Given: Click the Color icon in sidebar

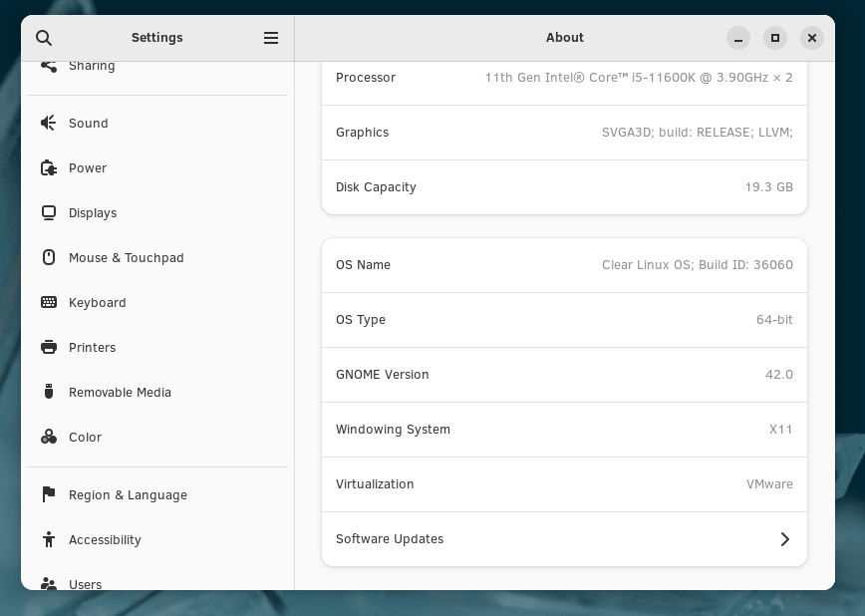Looking at the screenshot, I should pos(48,438).
